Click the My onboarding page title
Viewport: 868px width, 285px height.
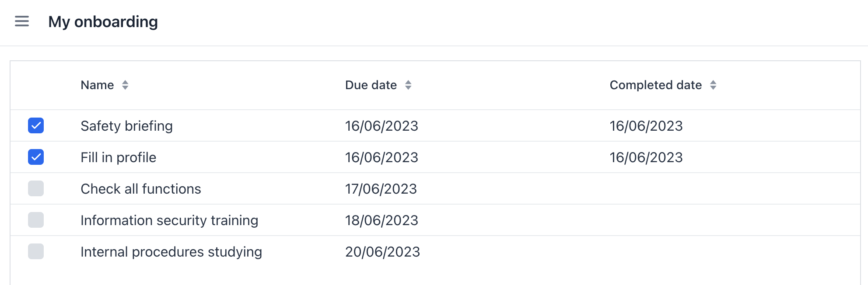click(103, 22)
